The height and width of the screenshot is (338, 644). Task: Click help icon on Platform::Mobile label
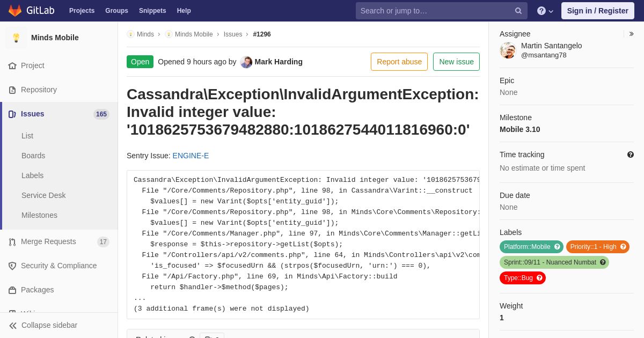pos(557,247)
